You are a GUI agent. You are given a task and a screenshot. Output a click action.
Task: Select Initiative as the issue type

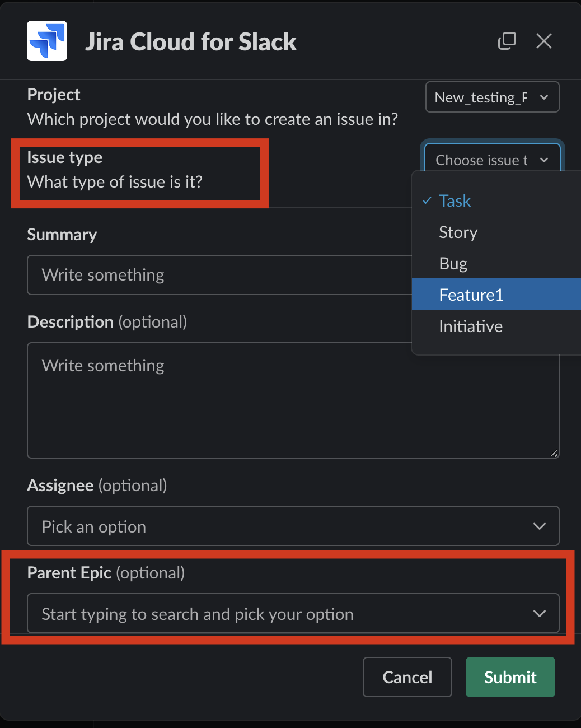tap(470, 326)
